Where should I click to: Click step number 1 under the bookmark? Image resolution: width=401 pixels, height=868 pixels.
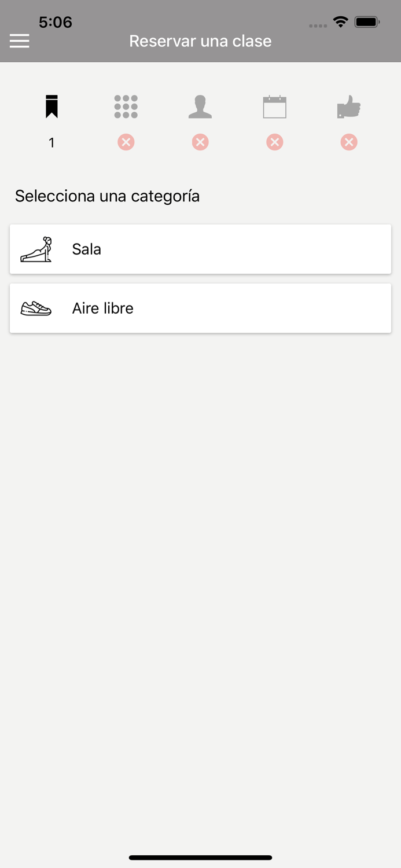coord(51,143)
